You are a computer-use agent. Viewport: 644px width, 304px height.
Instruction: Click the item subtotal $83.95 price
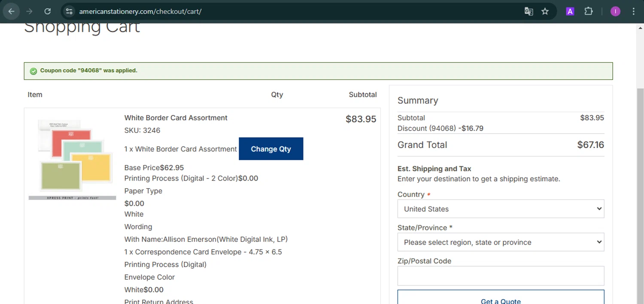361,119
